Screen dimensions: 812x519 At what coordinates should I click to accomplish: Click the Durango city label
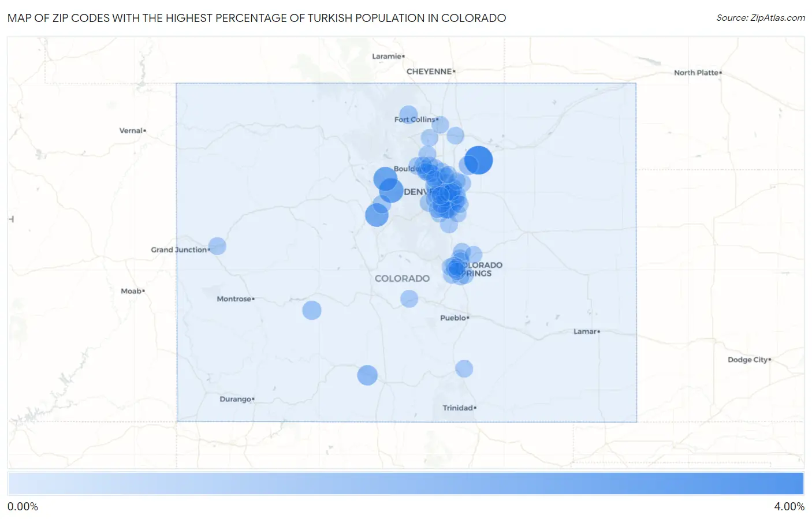click(x=237, y=399)
